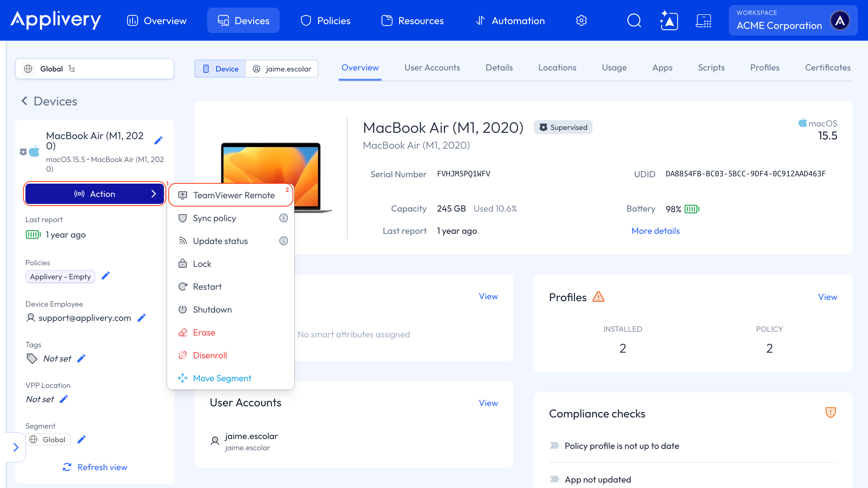Edit the Device Employee pencil icon
The image size is (868, 488).
tap(142, 317)
